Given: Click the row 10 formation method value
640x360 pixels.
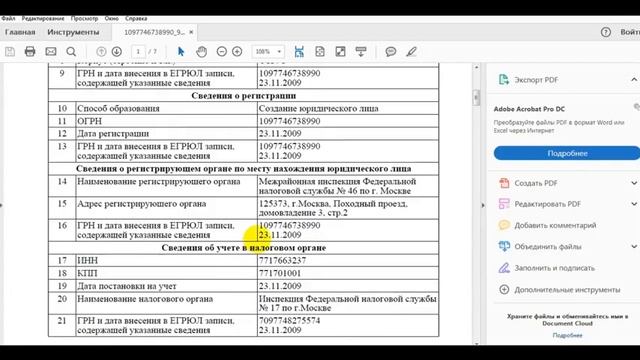Looking at the screenshot, I should point(318,109).
